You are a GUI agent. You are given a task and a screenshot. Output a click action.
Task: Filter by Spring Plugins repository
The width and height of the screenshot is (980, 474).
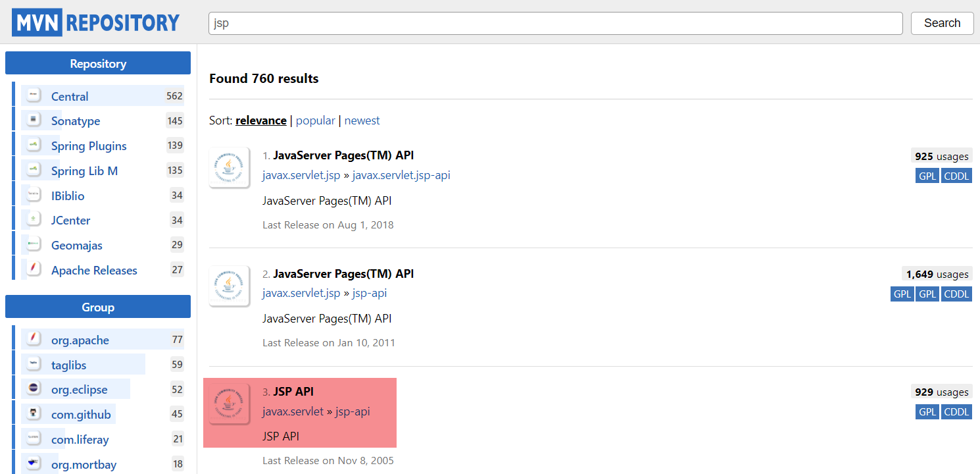click(x=89, y=146)
